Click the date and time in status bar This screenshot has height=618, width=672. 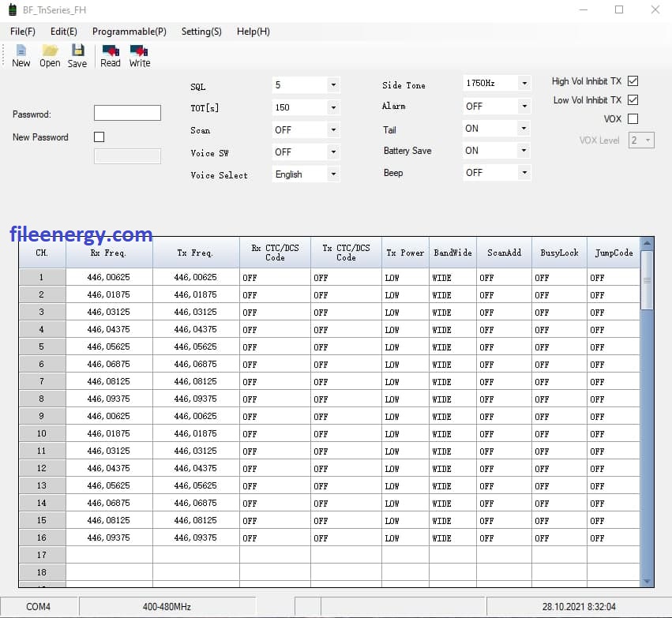coord(579,606)
